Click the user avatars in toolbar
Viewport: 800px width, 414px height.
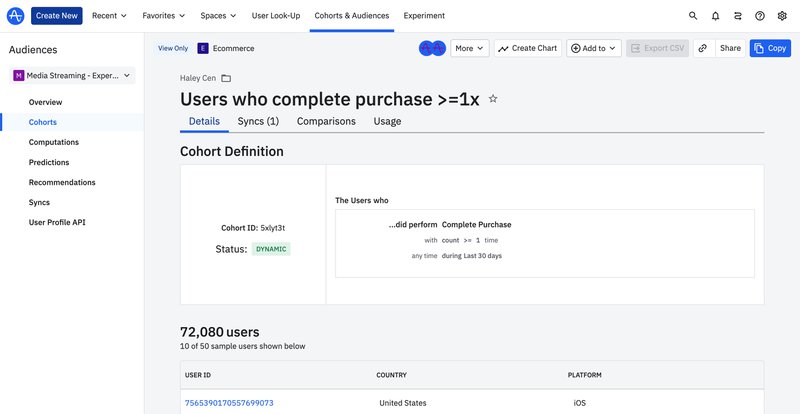coord(432,48)
